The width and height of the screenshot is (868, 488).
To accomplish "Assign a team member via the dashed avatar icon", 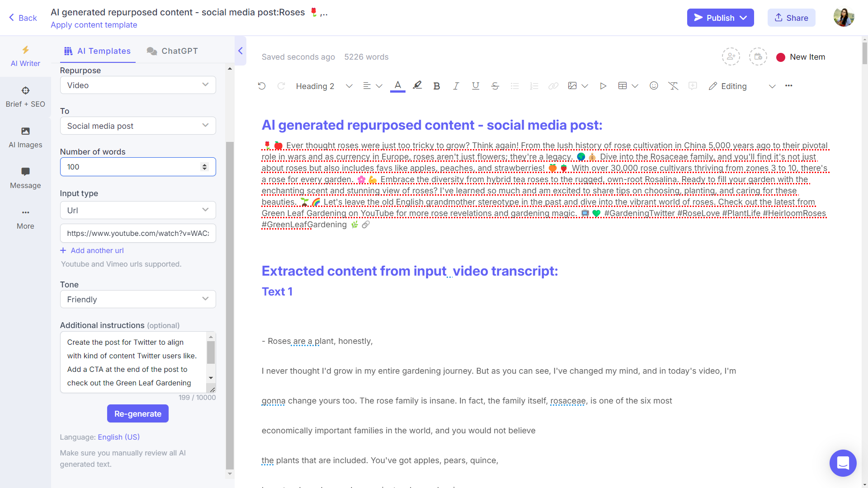I will click(x=731, y=56).
